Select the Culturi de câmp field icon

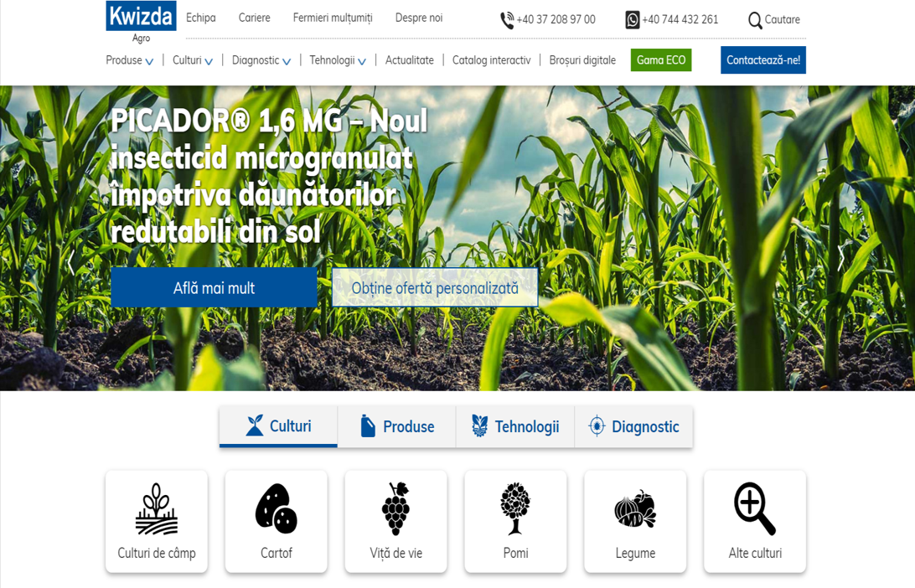(157, 509)
